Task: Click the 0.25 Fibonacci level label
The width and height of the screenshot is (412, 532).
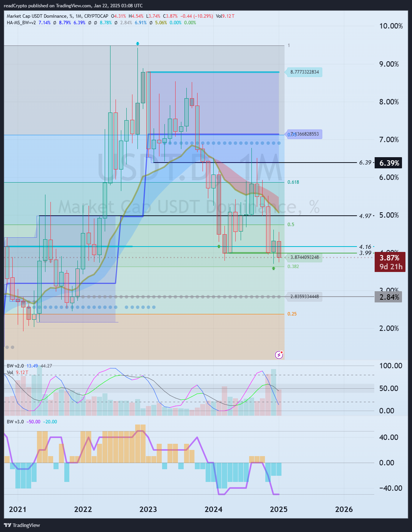Action: [292, 314]
